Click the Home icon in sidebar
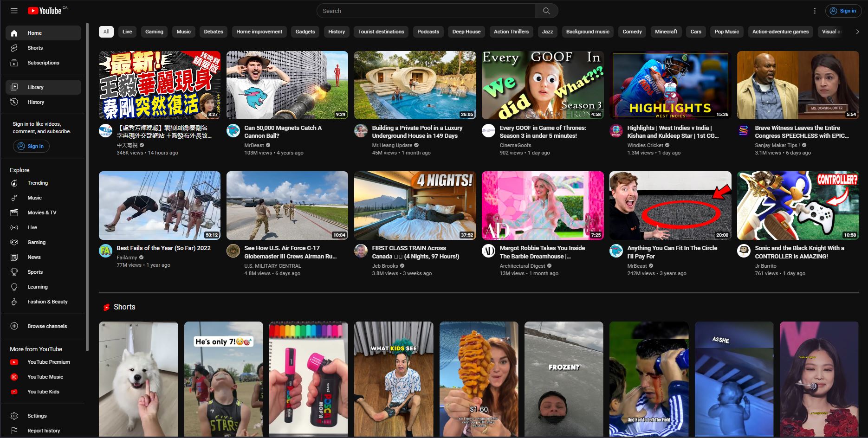868x438 pixels. 14,33
